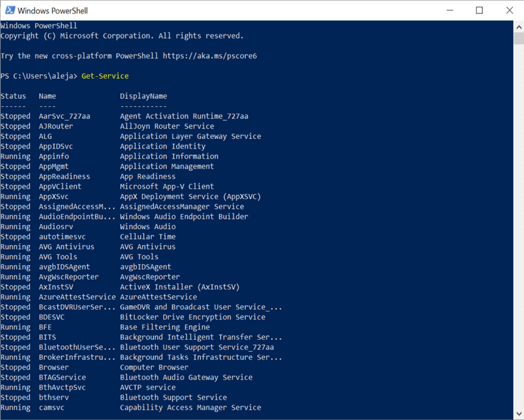Click the Windows Audio display name
524x420 pixels.
coord(148,227)
